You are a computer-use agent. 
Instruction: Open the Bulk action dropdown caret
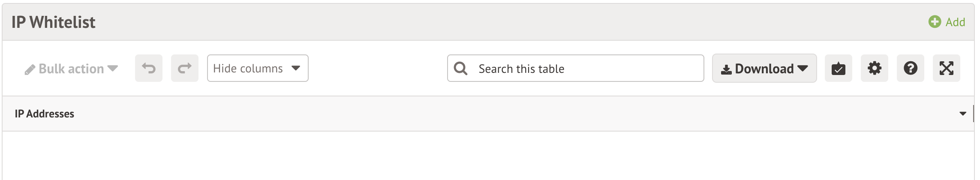coord(113,69)
